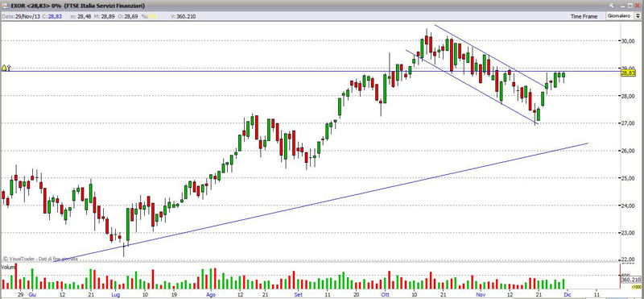Click the Volumi label in the volume panel
This screenshot has width=644, height=299.
(x=8, y=268)
